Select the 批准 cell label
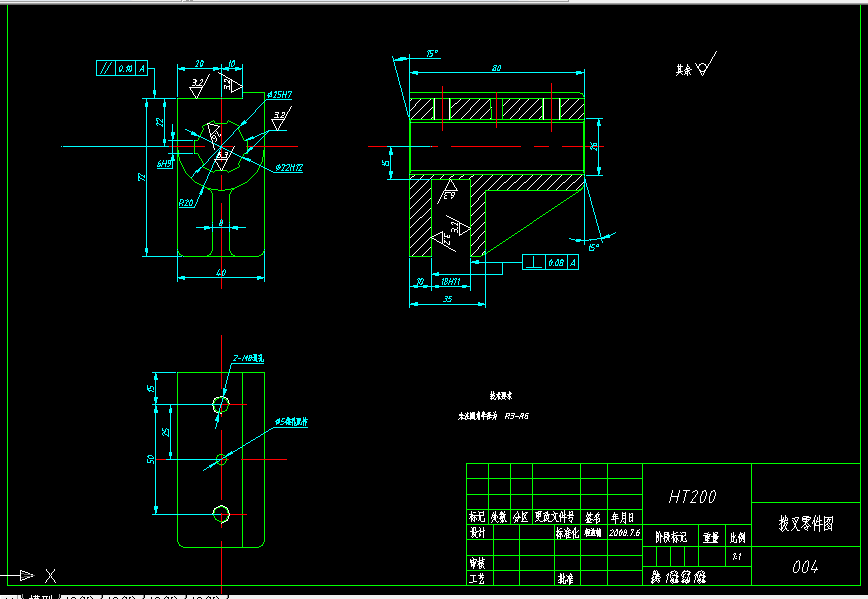This screenshot has width=868, height=599. [565, 579]
